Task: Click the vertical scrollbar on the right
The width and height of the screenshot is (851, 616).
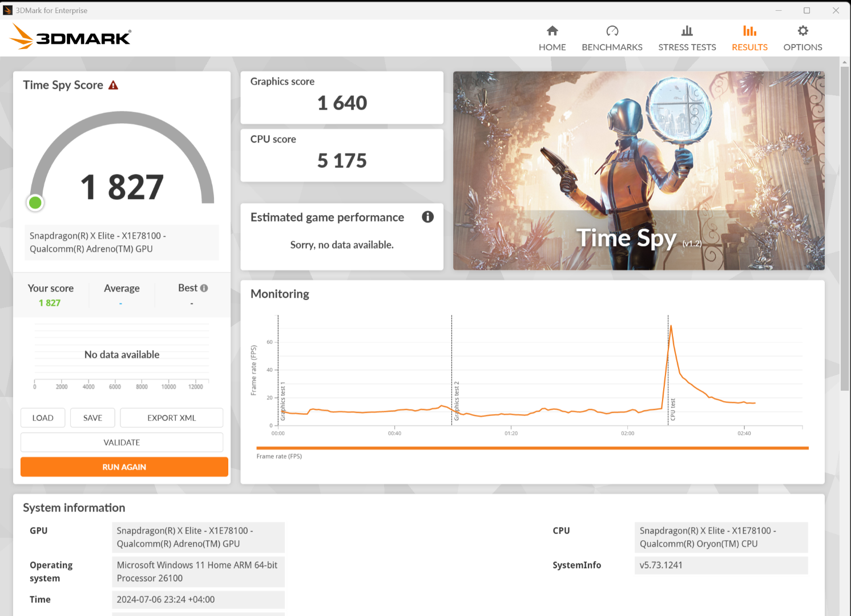Action: 844,228
